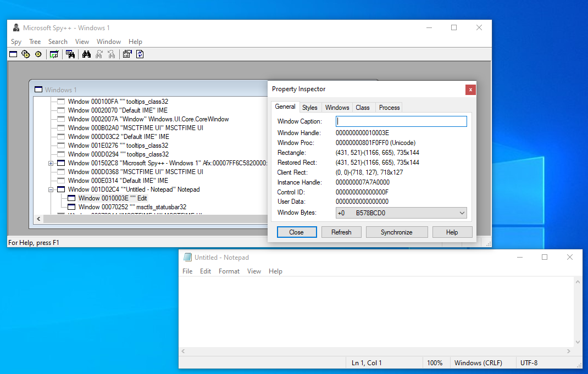
Task: Select the tree row Window 000E0314 Default IME
Action: tap(118, 181)
